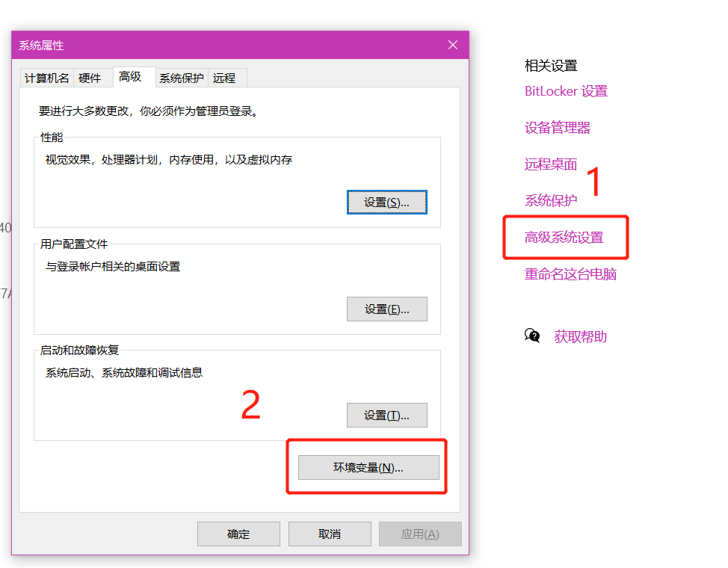Click the 远程桌面 link

click(x=551, y=164)
